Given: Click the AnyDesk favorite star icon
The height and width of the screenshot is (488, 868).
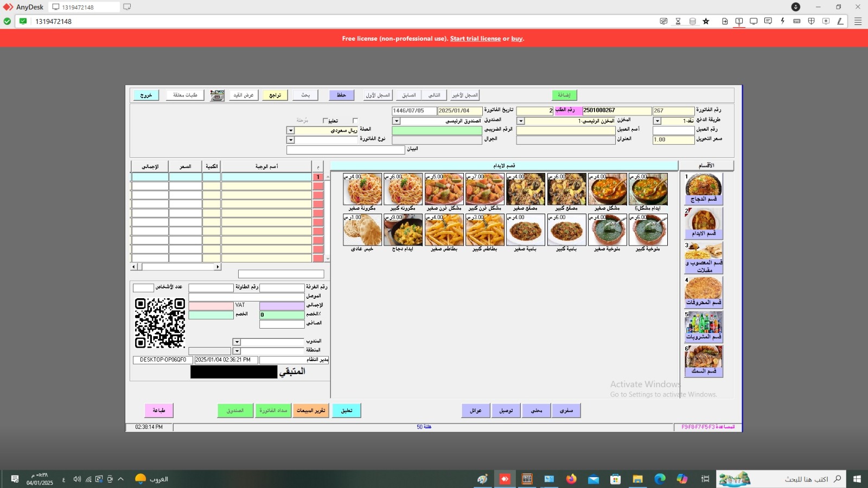Looking at the screenshot, I should [x=706, y=21].
